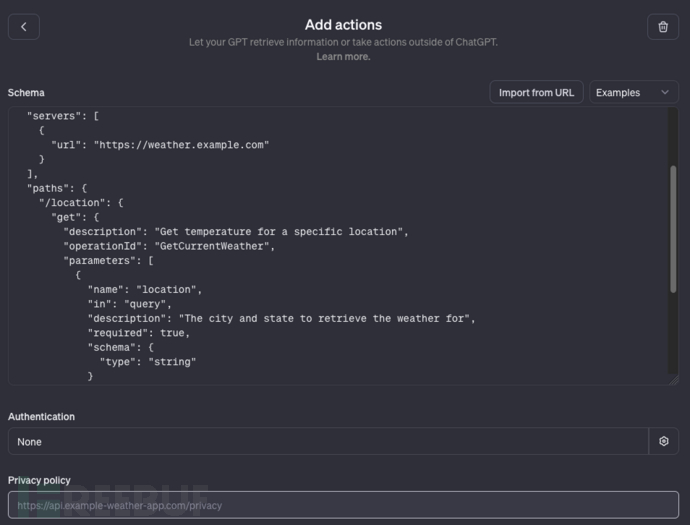690x525 pixels.
Task: Place cursor on the "required": true line
Action: (138, 333)
